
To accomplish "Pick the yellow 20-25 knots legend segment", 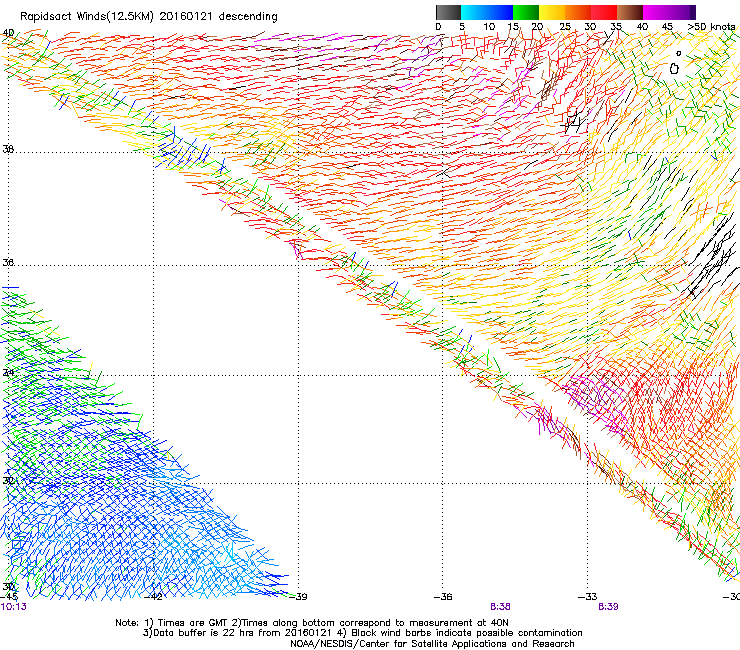I will 552,12.
